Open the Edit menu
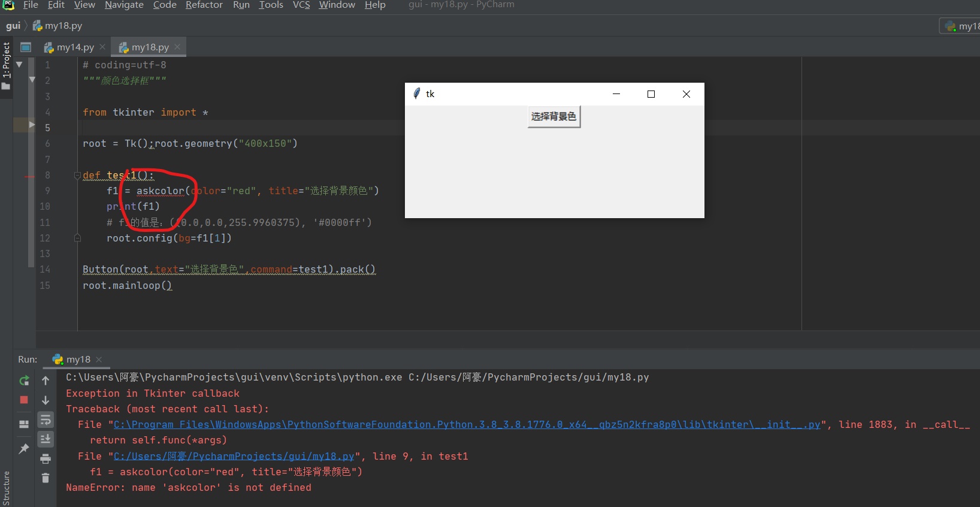Screen dimensions: 980x507 click(x=56, y=5)
